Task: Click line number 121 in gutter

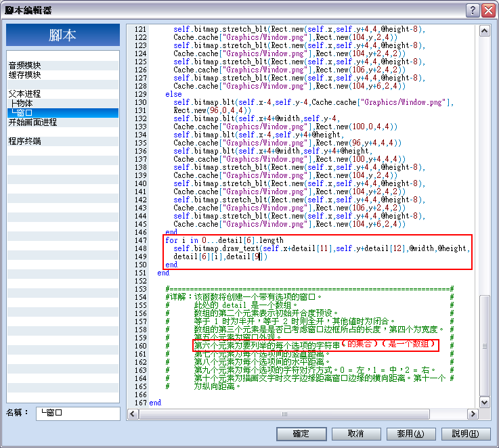Action: tap(140, 29)
